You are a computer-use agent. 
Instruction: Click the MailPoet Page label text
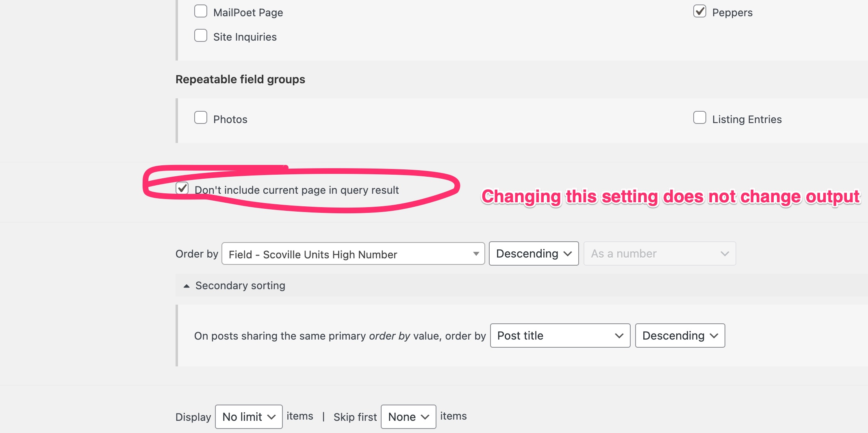coord(248,13)
